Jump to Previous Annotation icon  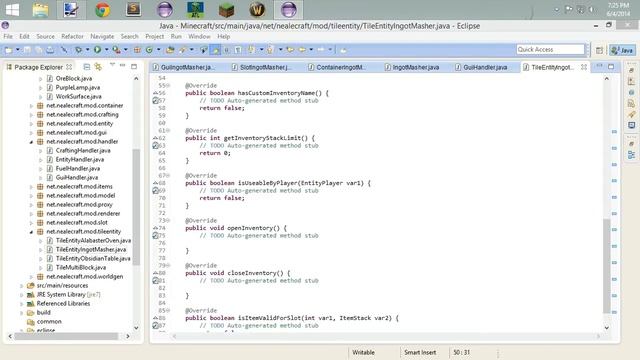[x=270, y=50]
